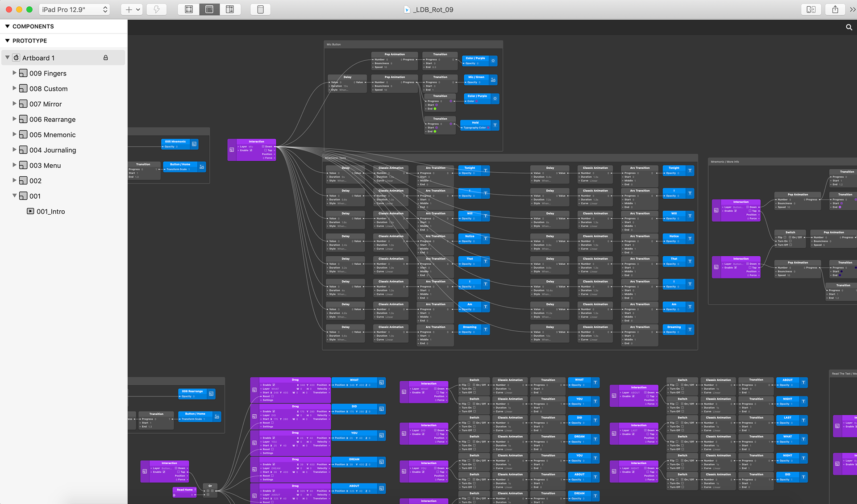This screenshot has width=857, height=504.
Task: Click the share export icon
Action: point(835,9)
